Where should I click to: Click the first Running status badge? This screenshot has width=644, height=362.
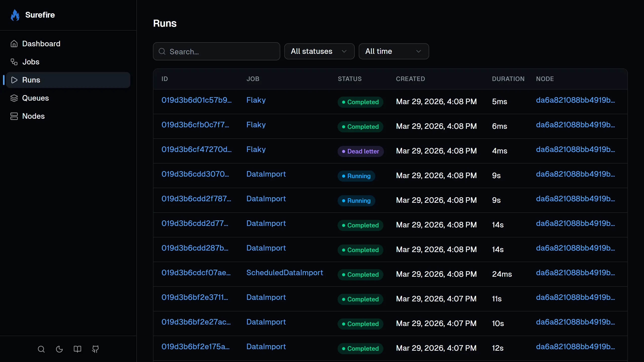356,176
